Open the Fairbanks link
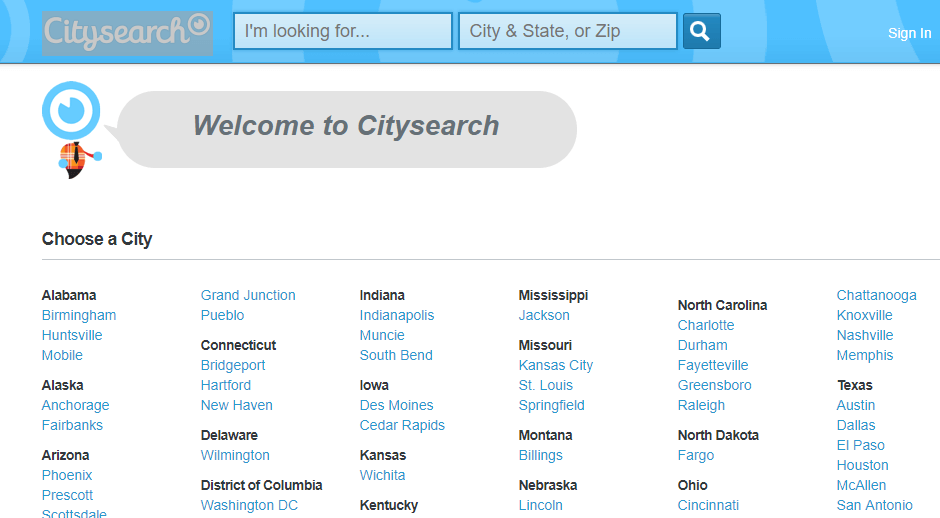Viewport: 940px width, 518px height. pos(72,425)
